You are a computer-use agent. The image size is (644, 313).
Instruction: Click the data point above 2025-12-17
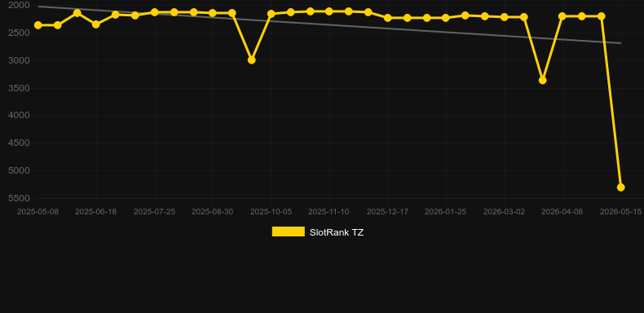point(387,18)
